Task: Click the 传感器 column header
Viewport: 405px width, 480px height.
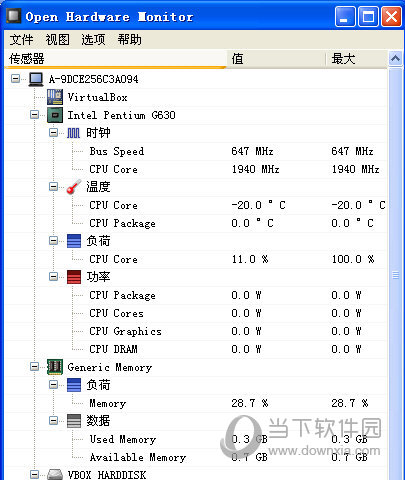Action: tap(116, 59)
